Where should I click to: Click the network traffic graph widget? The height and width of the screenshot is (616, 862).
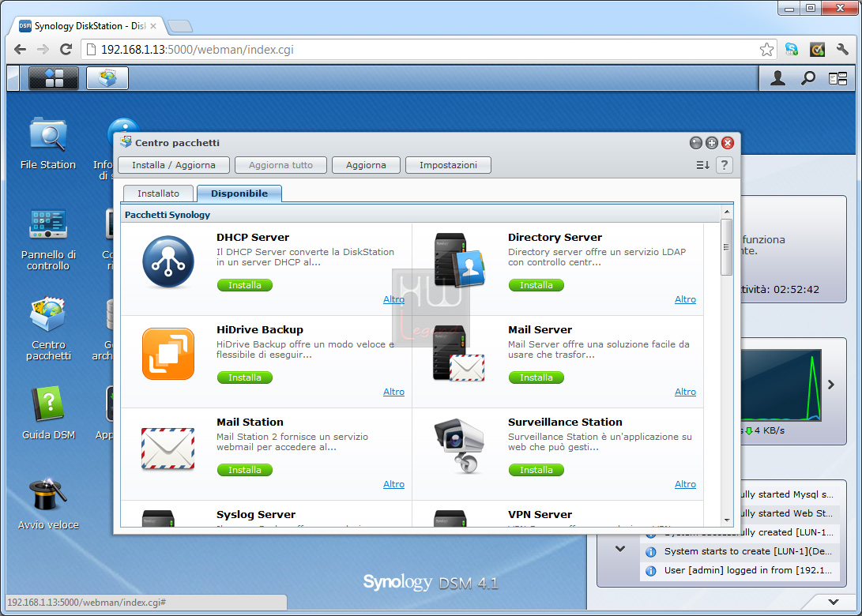[x=781, y=385]
